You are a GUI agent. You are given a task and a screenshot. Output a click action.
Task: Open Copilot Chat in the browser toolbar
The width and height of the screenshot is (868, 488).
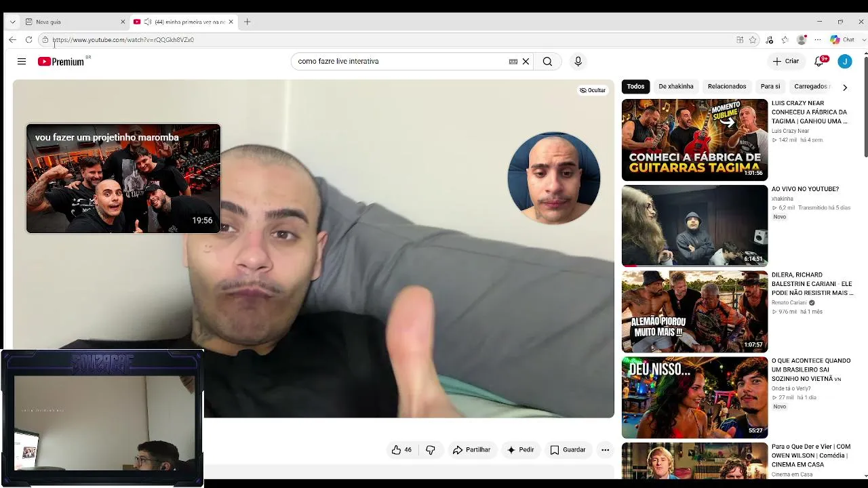842,40
